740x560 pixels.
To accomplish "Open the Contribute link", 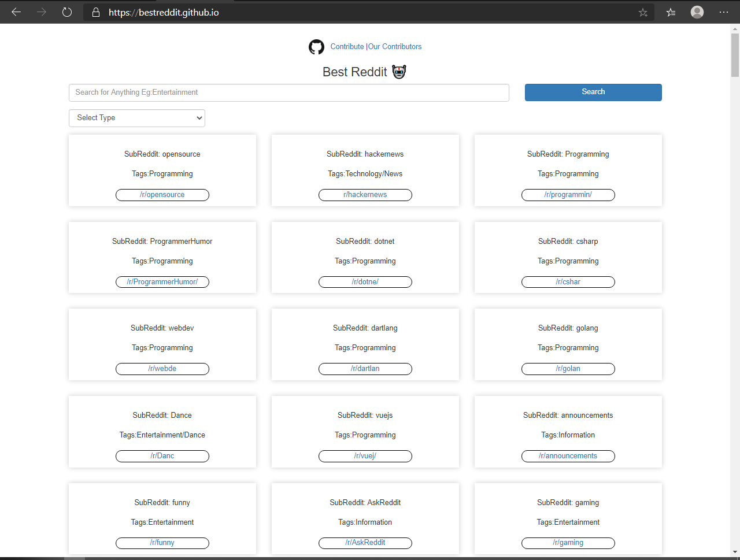I will [347, 47].
